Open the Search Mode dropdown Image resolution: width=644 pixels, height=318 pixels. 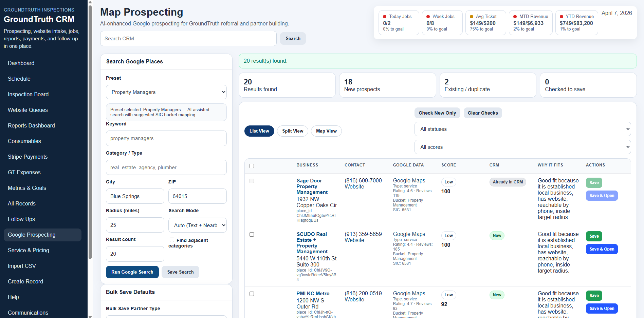(198, 225)
